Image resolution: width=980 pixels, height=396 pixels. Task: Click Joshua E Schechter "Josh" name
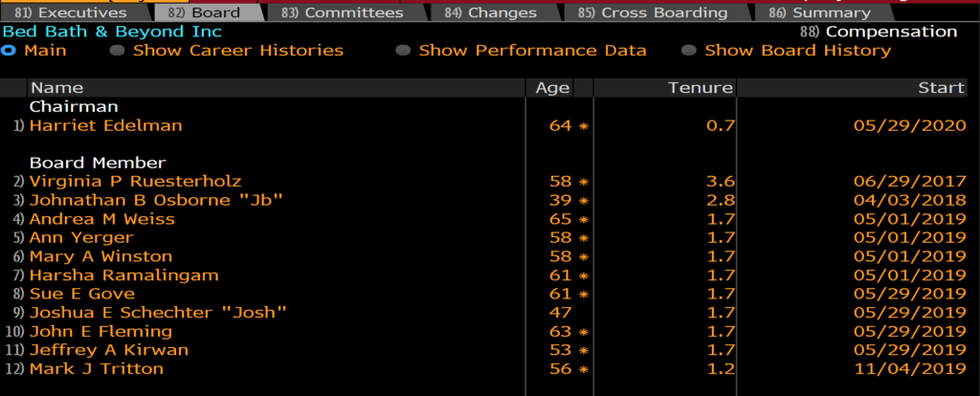click(x=158, y=313)
